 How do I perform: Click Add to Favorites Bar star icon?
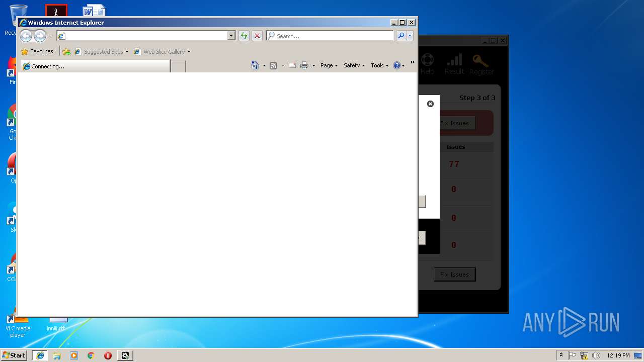66,51
